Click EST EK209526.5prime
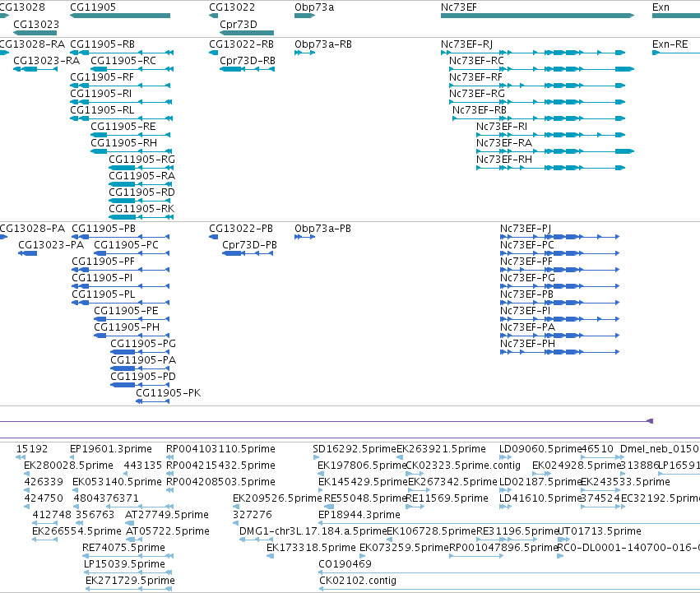The image size is (700, 593). (236, 507)
